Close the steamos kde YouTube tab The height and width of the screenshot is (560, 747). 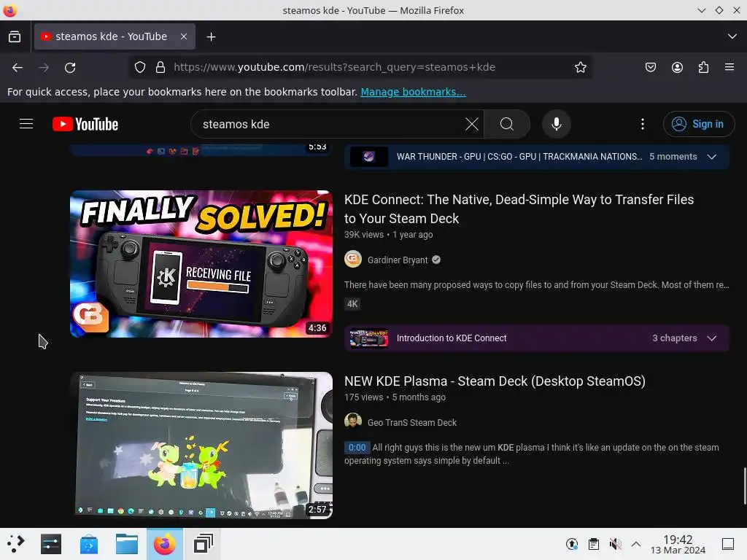point(184,36)
